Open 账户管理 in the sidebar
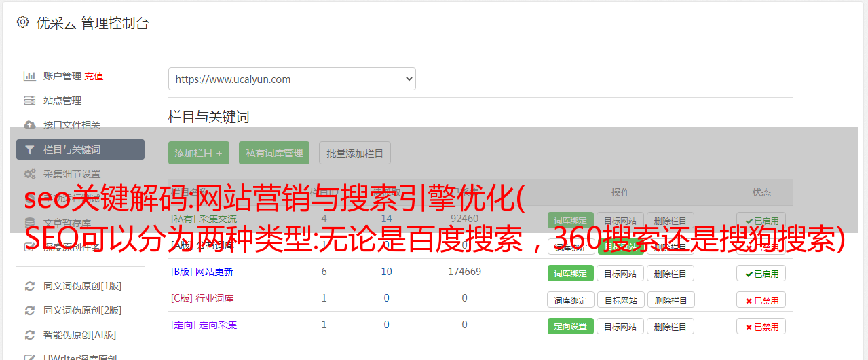Viewport: 868px width, 360px height. [62, 76]
